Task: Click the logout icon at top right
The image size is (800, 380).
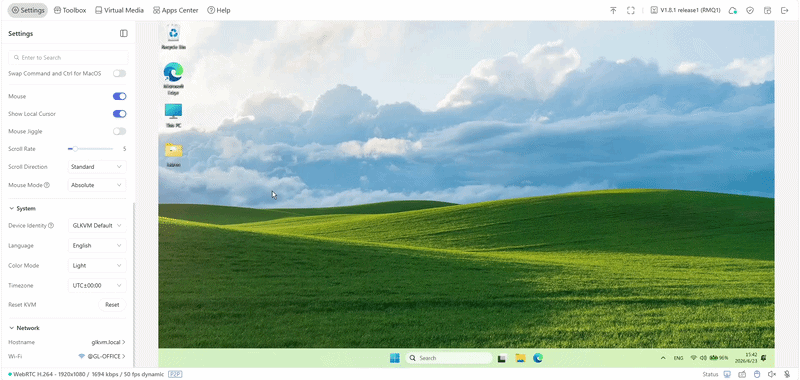Action: click(x=785, y=10)
